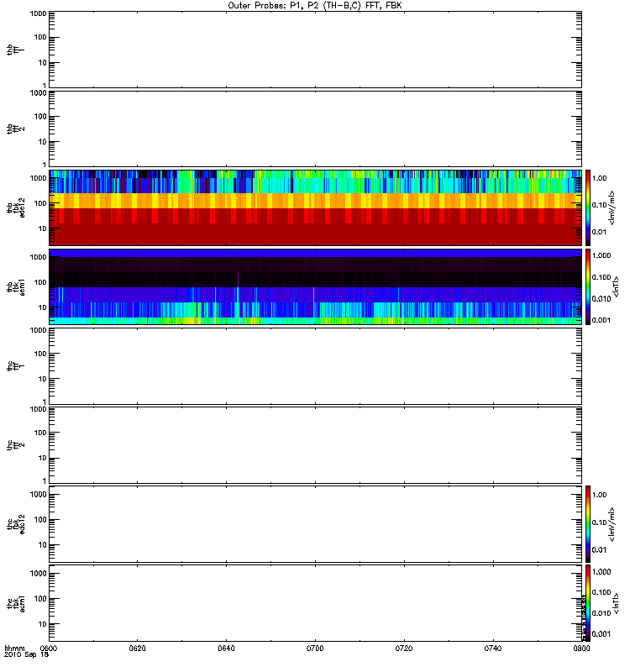
Task: Click the "0.001" value on thc scm1 color bar
Action: coord(601,634)
